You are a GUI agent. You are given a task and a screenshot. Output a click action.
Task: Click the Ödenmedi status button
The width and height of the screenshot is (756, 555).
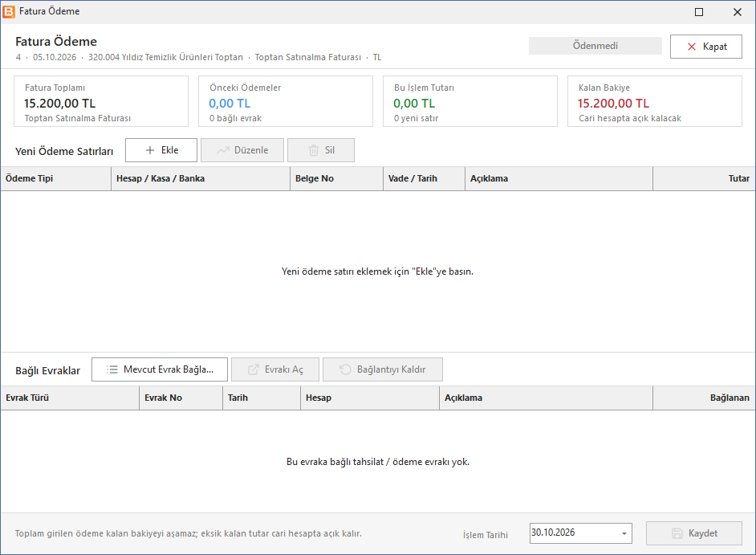pos(595,46)
